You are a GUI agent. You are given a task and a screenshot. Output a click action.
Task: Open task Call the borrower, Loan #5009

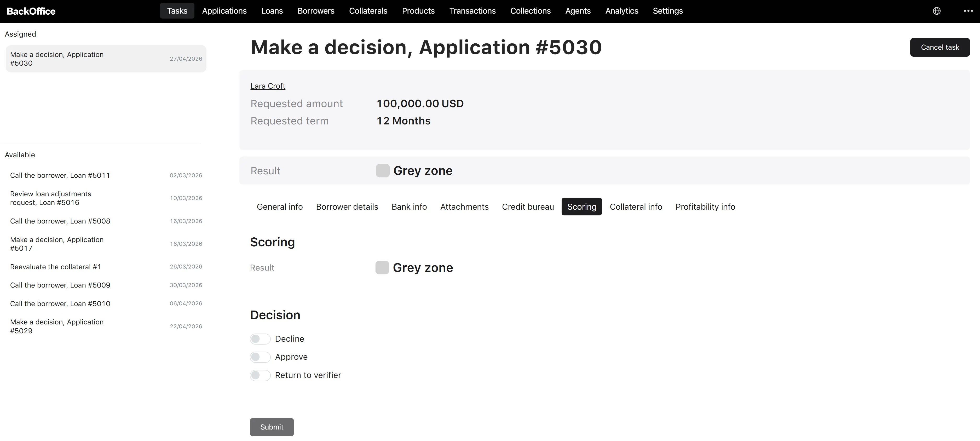pos(106,285)
